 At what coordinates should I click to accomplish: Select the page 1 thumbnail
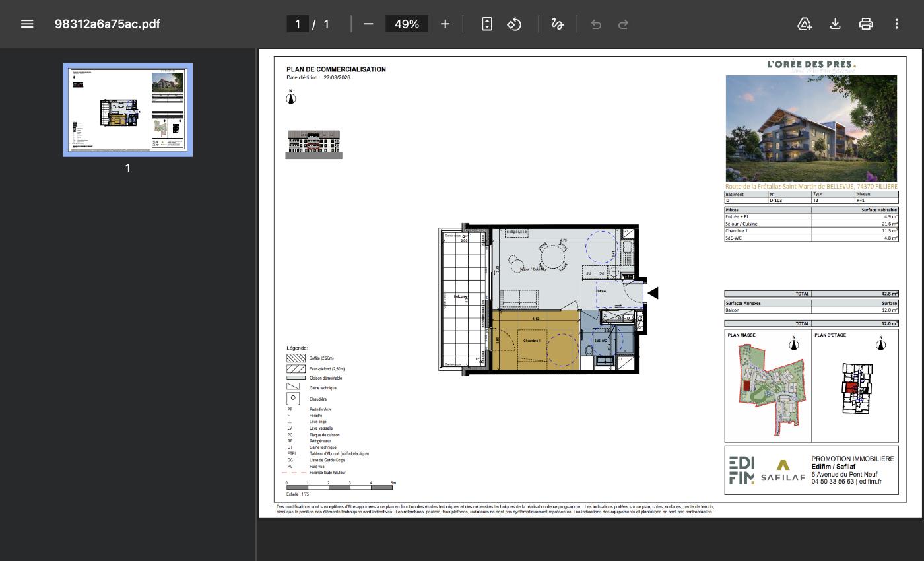[x=127, y=110]
